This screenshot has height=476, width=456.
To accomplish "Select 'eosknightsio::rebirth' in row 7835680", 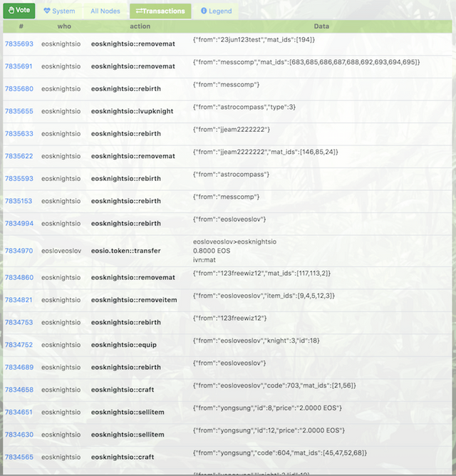I will (x=125, y=88).
